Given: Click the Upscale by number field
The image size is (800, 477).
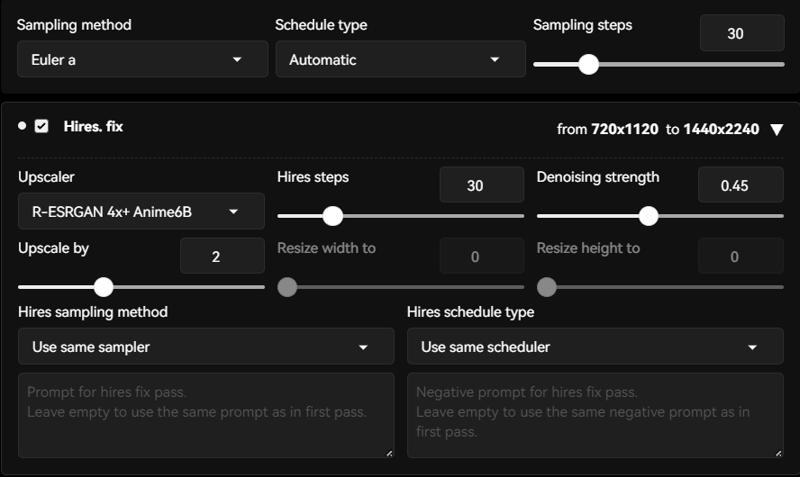Looking at the screenshot, I should 222,256.
